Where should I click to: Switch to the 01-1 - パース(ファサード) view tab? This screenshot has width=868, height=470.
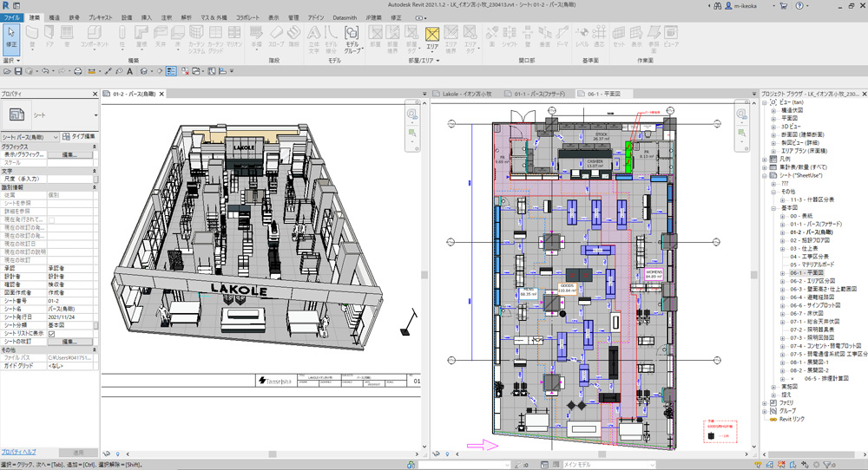536,94
